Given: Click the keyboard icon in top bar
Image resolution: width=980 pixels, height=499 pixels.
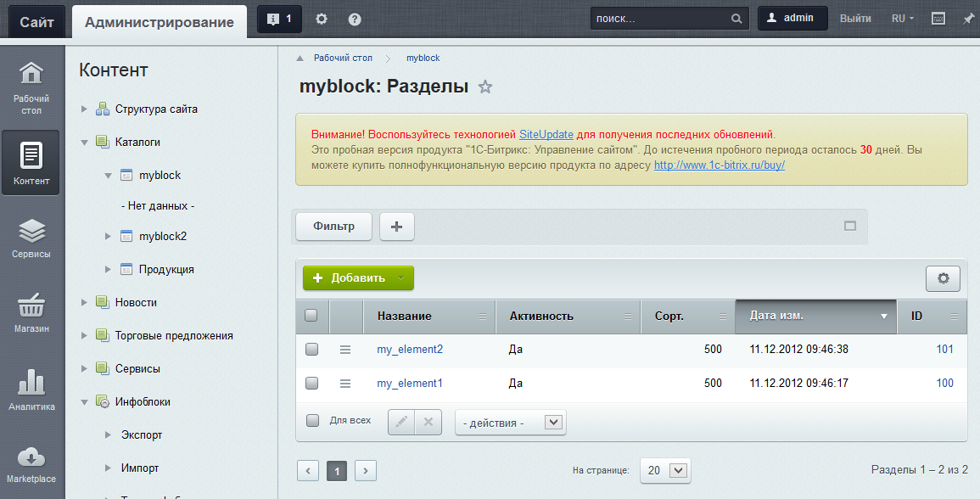Looking at the screenshot, I should pos(938,19).
